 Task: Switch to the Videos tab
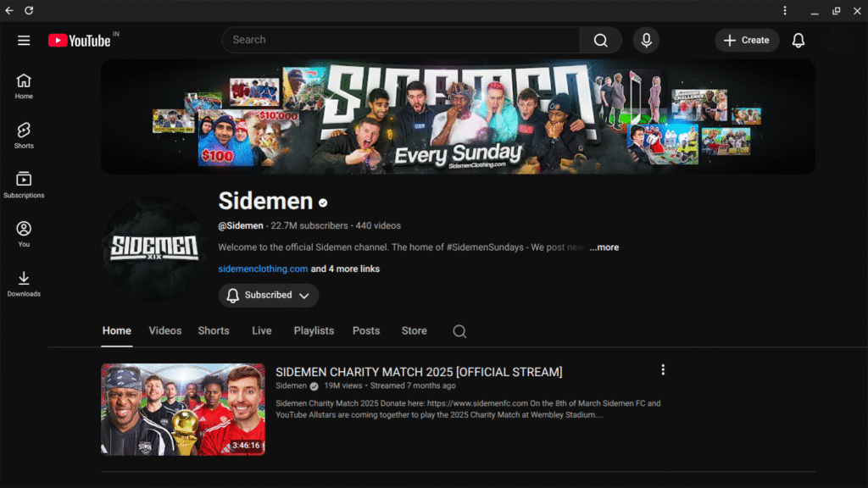[x=164, y=330]
